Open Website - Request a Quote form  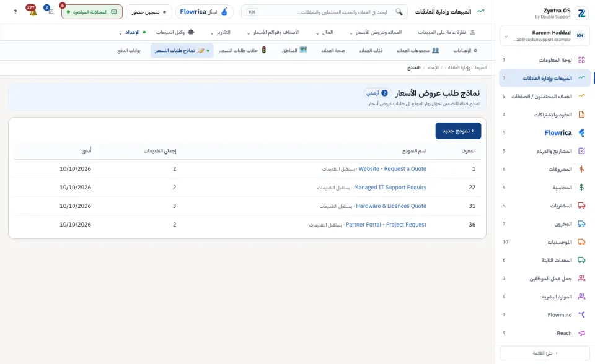tap(392, 169)
